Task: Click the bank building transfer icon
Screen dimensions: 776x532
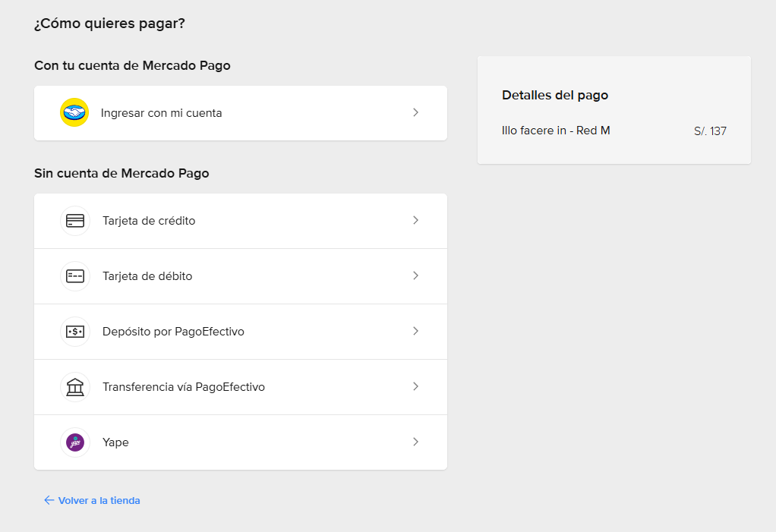Action: [75, 387]
